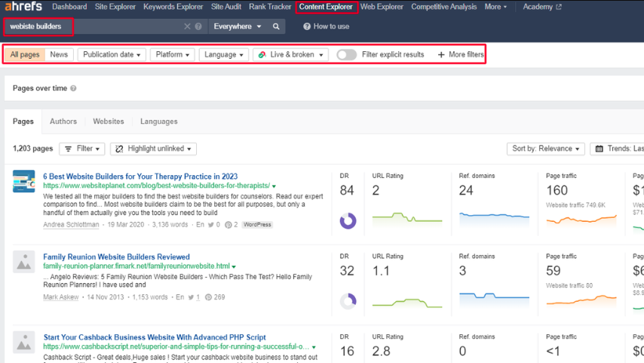The height and width of the screenshot is (363, 644).
Task: Open Language dropdown
Action: tap(224, 54)
